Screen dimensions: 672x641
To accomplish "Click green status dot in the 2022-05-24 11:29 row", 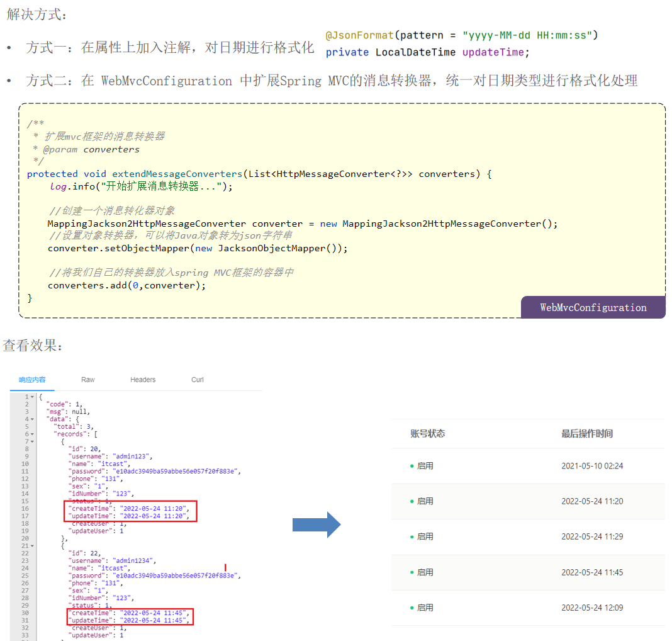I will pyautogui.click(x=412, y=536).
